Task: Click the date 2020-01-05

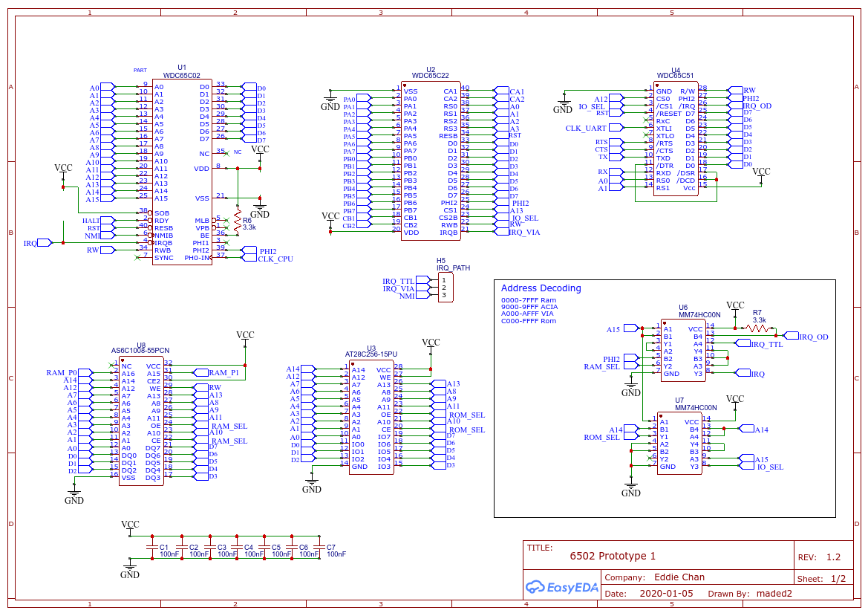Action: point(666,593)
